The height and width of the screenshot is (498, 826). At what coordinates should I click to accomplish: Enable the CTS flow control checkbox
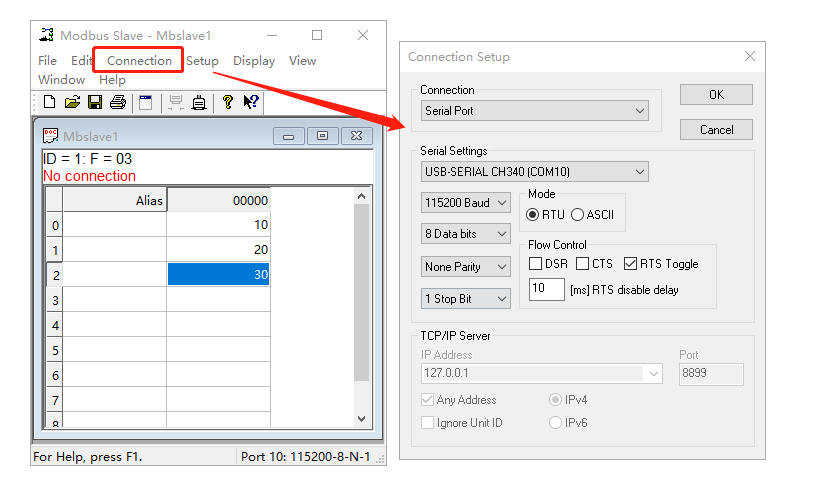tap(582, 263)
